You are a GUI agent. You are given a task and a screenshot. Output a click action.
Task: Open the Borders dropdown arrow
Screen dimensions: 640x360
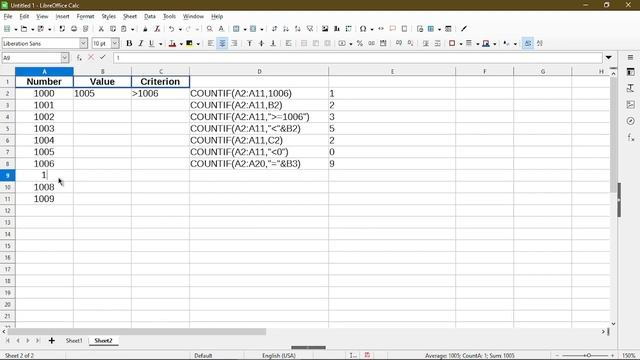(x=461, y=44)
